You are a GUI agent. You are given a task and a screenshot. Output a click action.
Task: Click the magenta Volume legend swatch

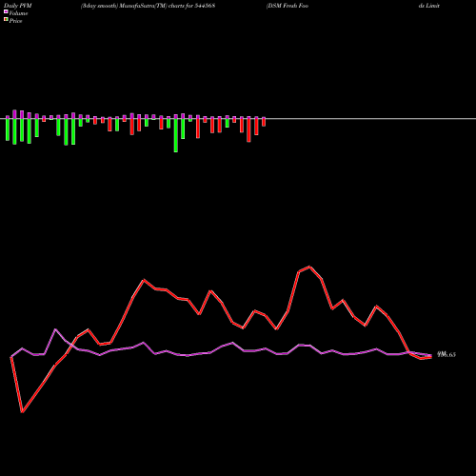coord(6,11)
